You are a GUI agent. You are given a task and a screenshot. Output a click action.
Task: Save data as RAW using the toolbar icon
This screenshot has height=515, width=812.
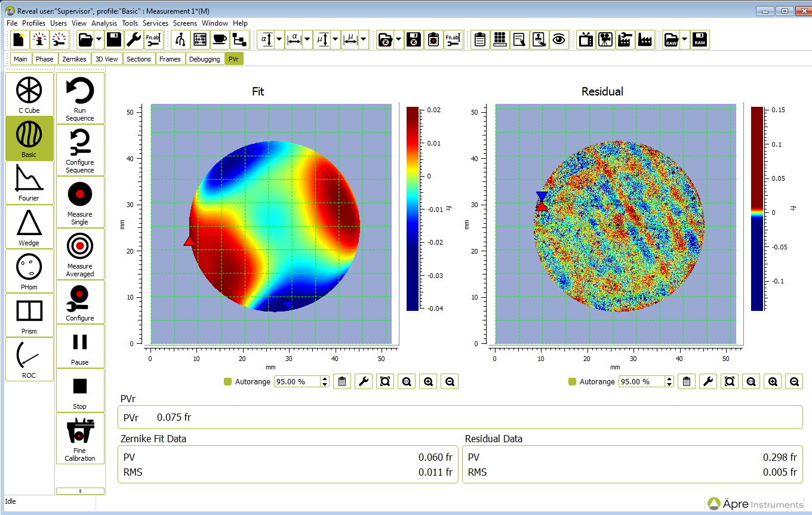[x=699, y=39]
